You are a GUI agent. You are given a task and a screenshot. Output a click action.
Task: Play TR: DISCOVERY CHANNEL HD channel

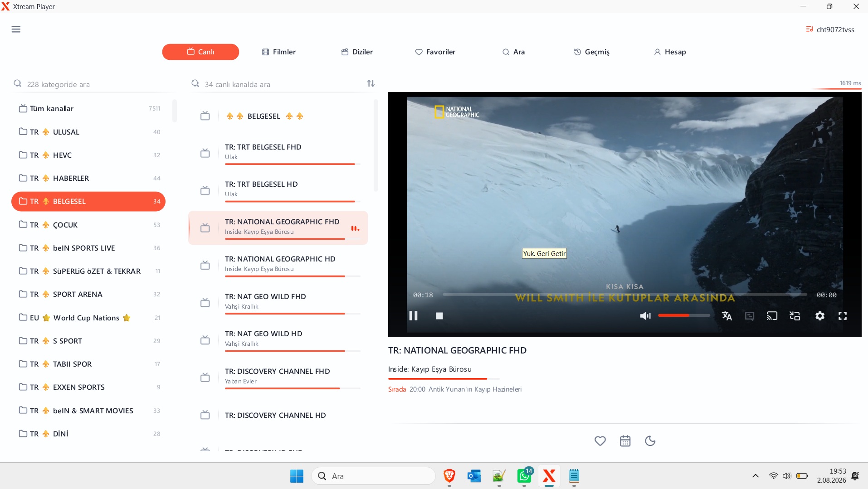pos(278,415)
